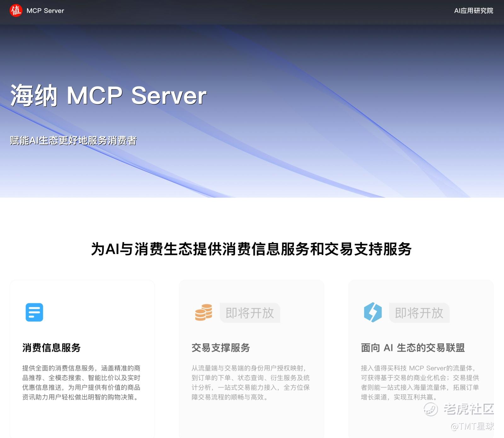
Task: Click 即将开放 badge on 交易支撑服务 card
Action: tap(250, 313)
